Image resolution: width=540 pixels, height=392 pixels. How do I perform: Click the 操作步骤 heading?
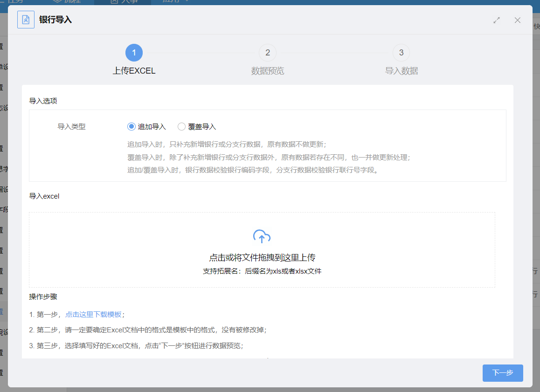point(43,296)
